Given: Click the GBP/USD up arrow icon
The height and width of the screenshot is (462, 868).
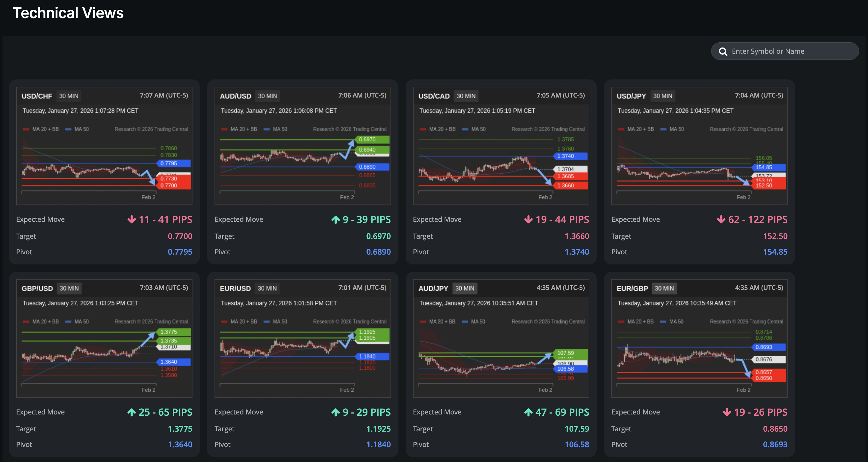Looking at the screenshot, I should pyautogui.click(x=131, y=412).
